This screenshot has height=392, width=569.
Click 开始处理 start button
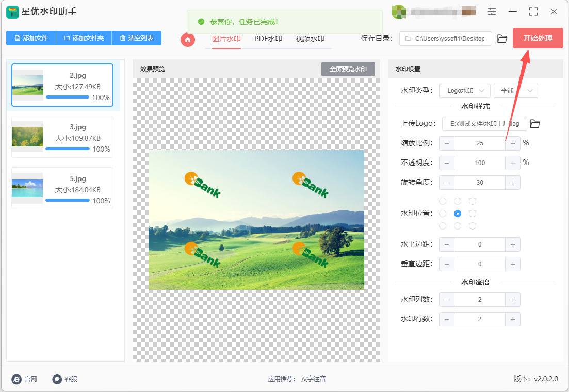point(538,38)
